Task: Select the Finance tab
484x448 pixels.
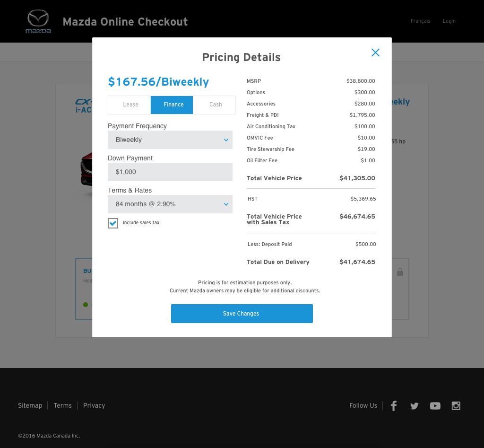Action: tap(172, 105)
